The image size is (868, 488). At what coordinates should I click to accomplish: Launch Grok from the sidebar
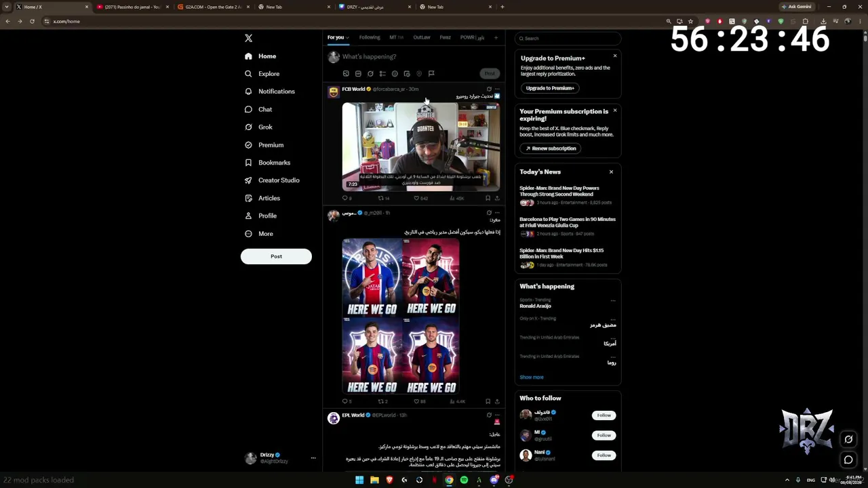(x=258, y=127)
